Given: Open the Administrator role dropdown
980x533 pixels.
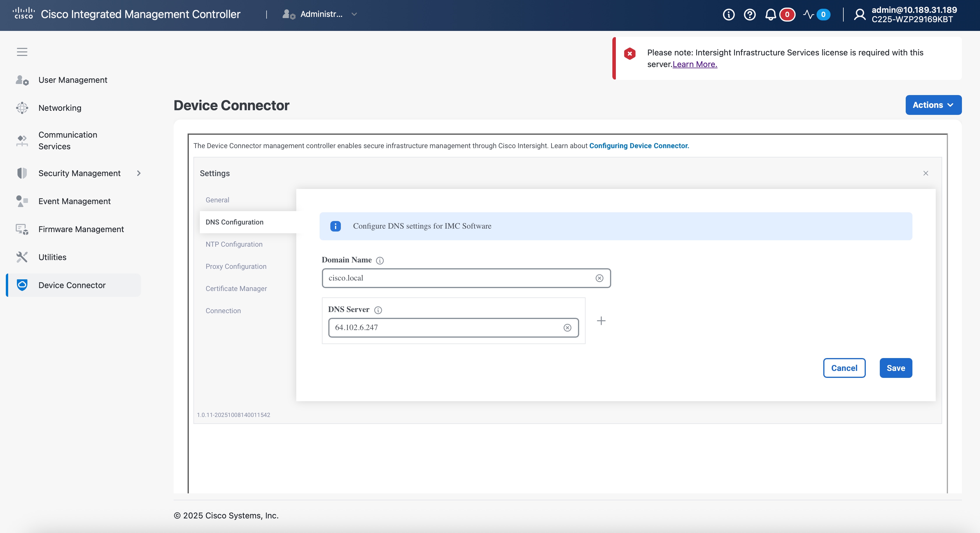Looking at the screenshot, I should point(354,15).
